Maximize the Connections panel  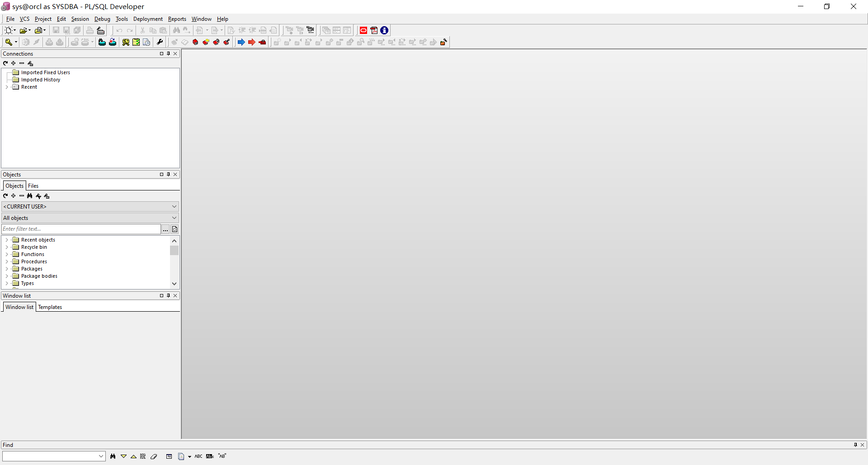coord(161,53)
